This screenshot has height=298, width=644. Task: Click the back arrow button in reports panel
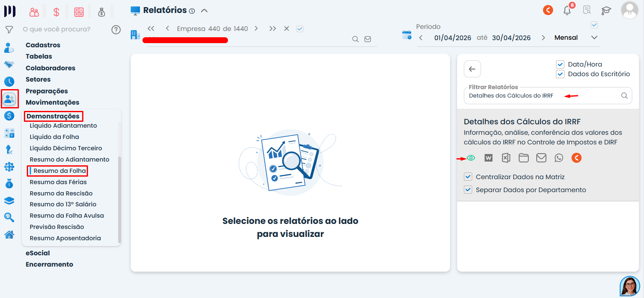pyautogui.click(x=472, y=69)
